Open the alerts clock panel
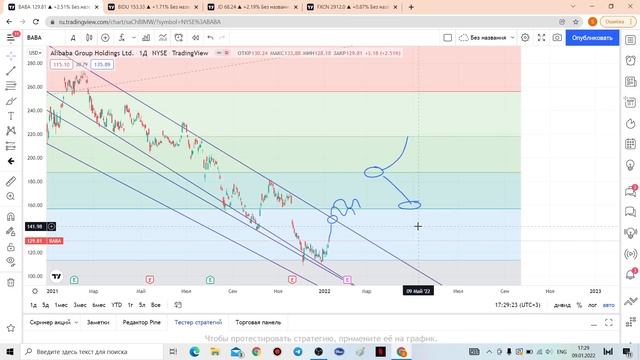 point(631,60)
